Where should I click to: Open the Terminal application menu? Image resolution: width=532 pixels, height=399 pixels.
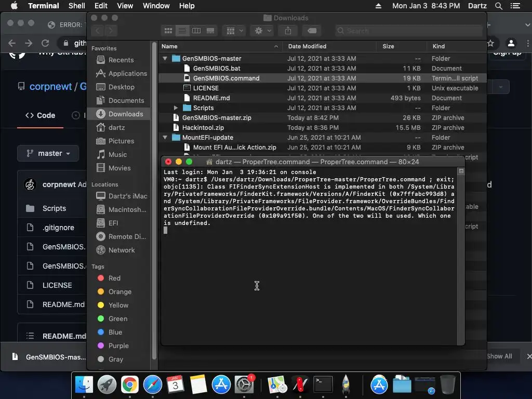(x=44, y=6)
